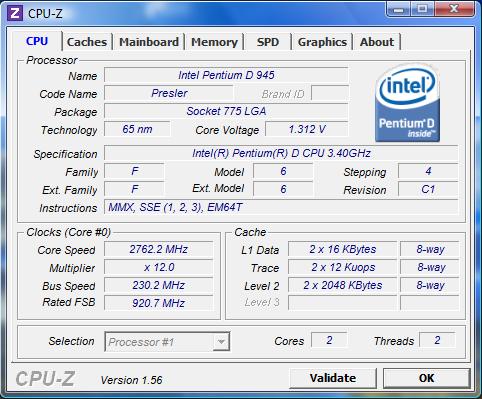This screenshot has height=399, width=482.
Task: Click the L1 Data '8-way' associativity value
Action: point(430,249)
